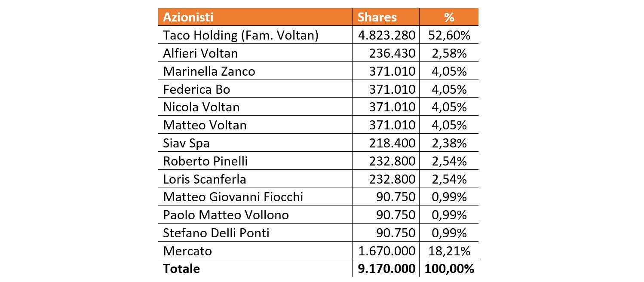Viewport: 644px width, 282px height.
Task: Select the Matteo Giovanni Fiocchi cell
Action: [255, 196]
